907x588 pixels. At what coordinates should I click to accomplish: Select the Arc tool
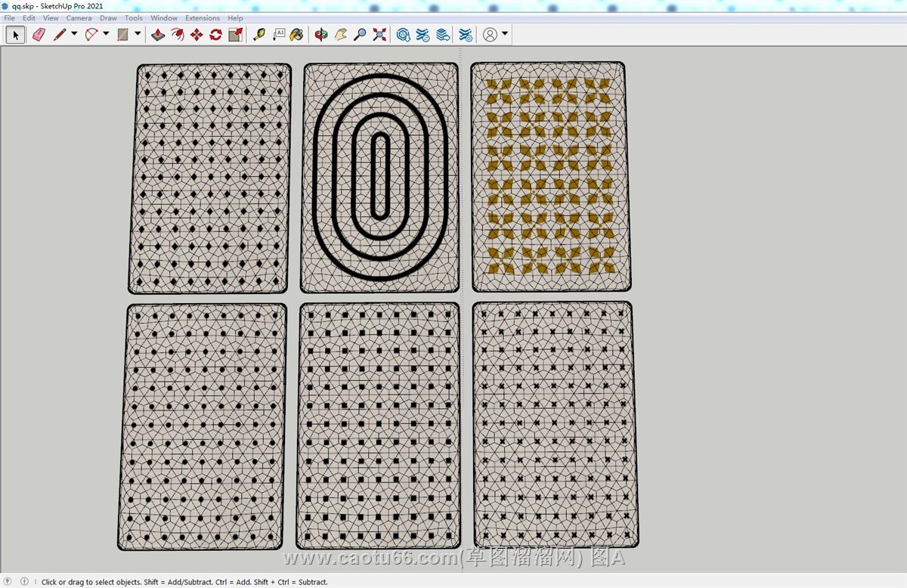[x=91, y=35]
